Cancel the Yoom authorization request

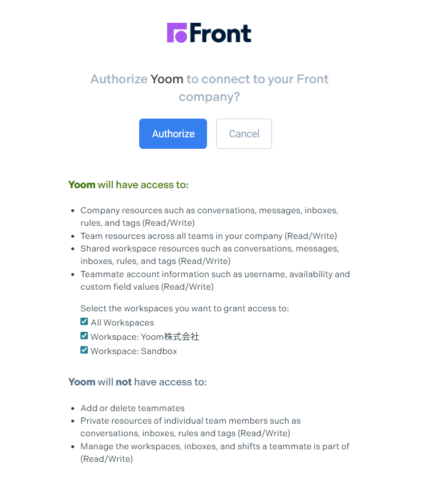pyautogui.click(x=244, y=134)
